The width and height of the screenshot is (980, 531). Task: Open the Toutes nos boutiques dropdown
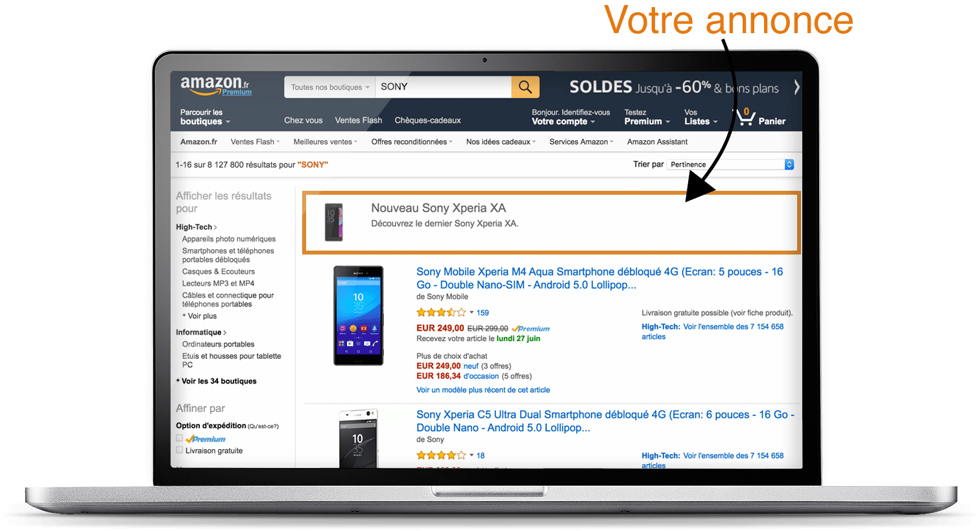pos(329,87)
